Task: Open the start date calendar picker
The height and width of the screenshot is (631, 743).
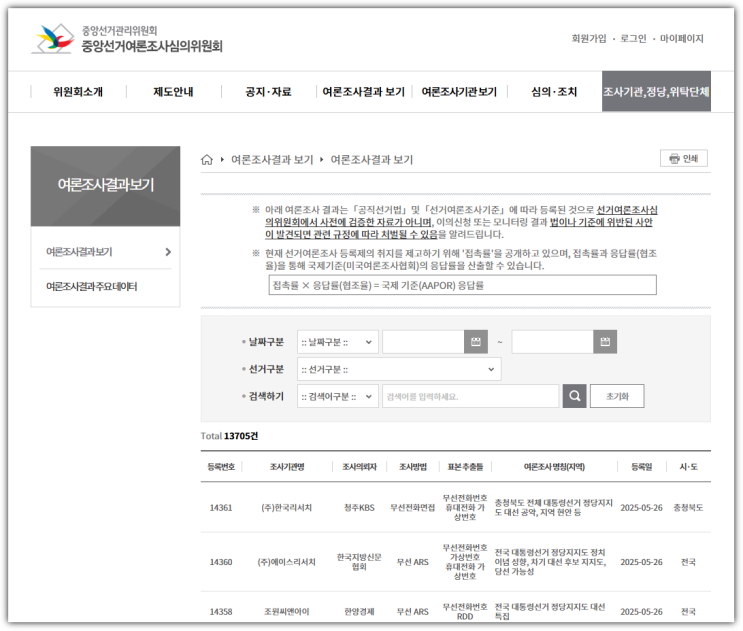Action: click(476, 342)
